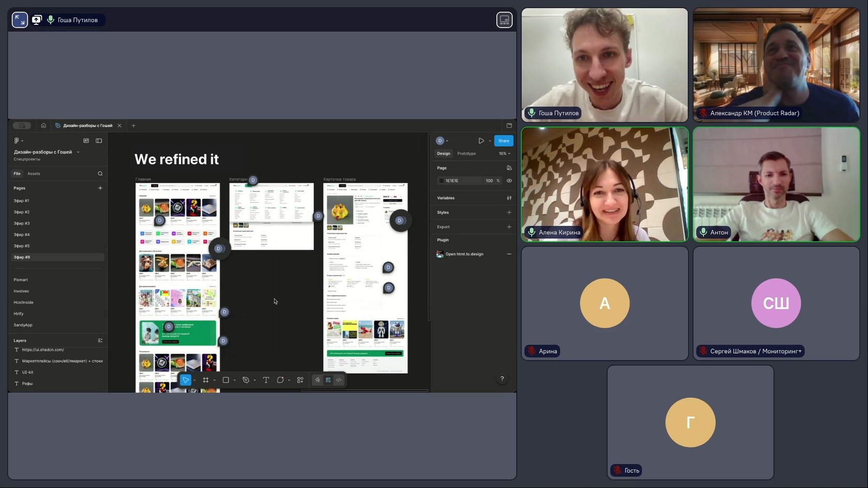This screenshot has height=488, width=868.
Task: Open the 16% zoom dropdown
Action: 504,153
